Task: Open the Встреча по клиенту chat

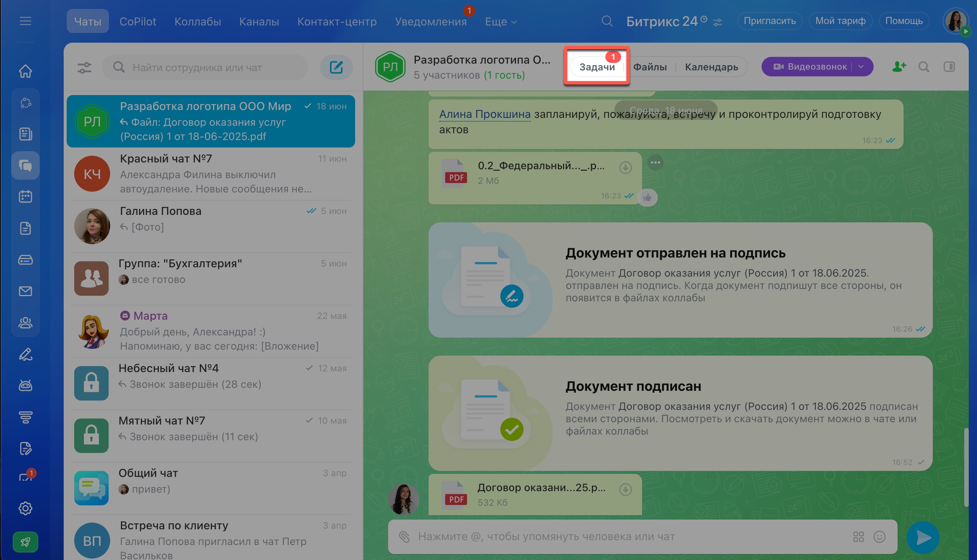Action: click(211, 539)
